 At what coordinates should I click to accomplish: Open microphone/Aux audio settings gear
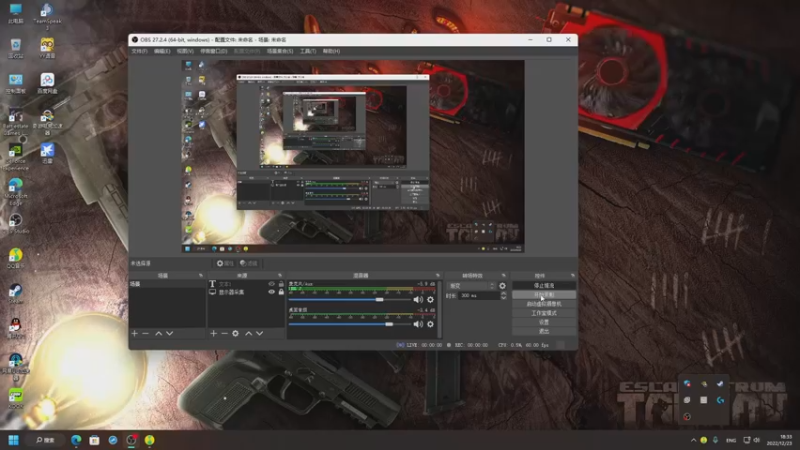431,299
